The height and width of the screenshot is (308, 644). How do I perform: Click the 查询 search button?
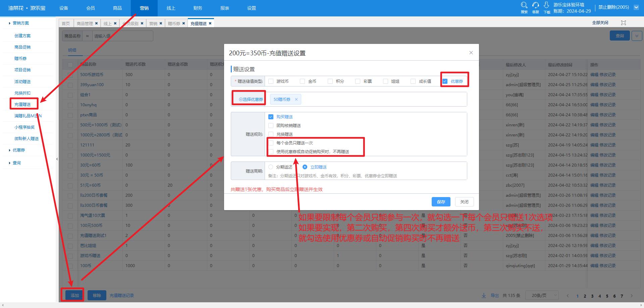(620, 36)
